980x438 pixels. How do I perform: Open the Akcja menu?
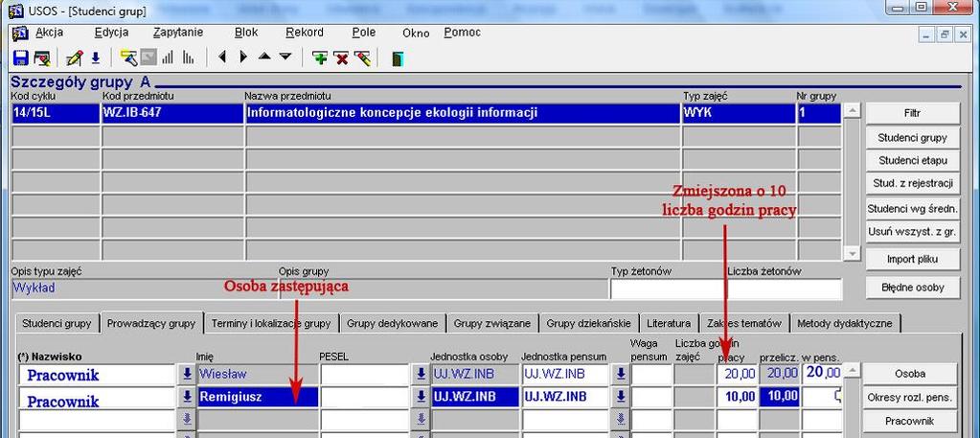(50, 33)
